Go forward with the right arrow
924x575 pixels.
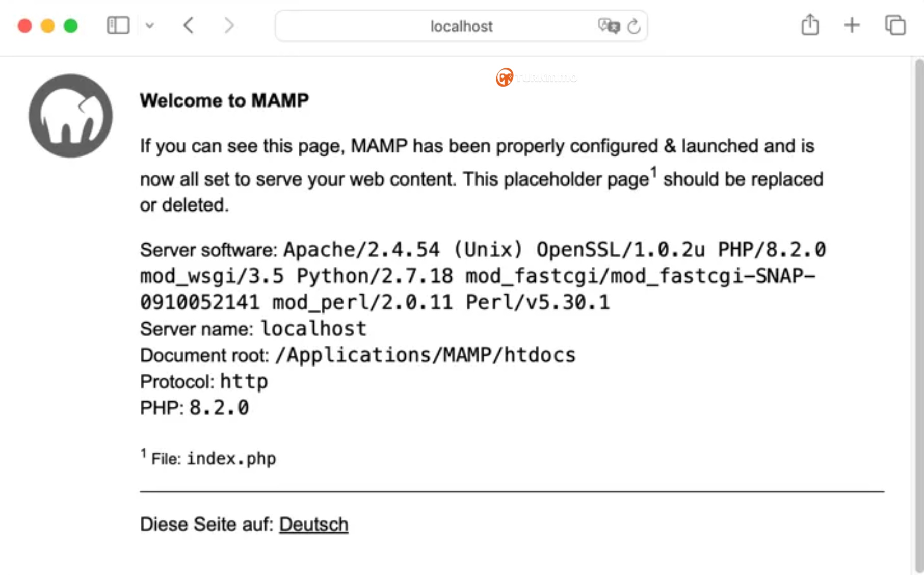(229, 25)
